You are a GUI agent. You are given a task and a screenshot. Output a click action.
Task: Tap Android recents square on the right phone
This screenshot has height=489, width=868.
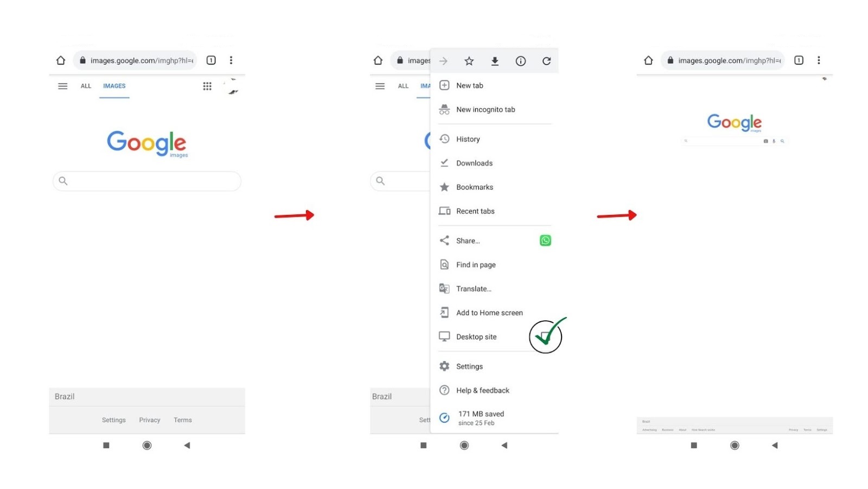pos(694,446)
